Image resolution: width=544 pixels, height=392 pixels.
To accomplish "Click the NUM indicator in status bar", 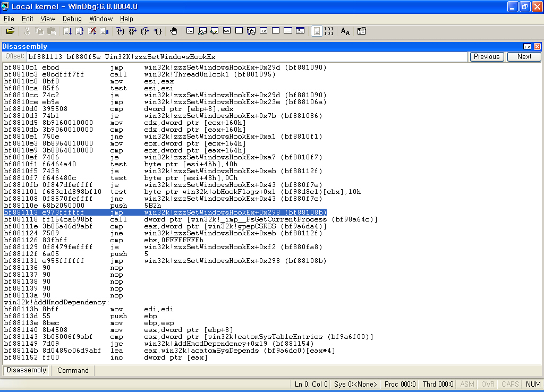I will tap(533, 384).
